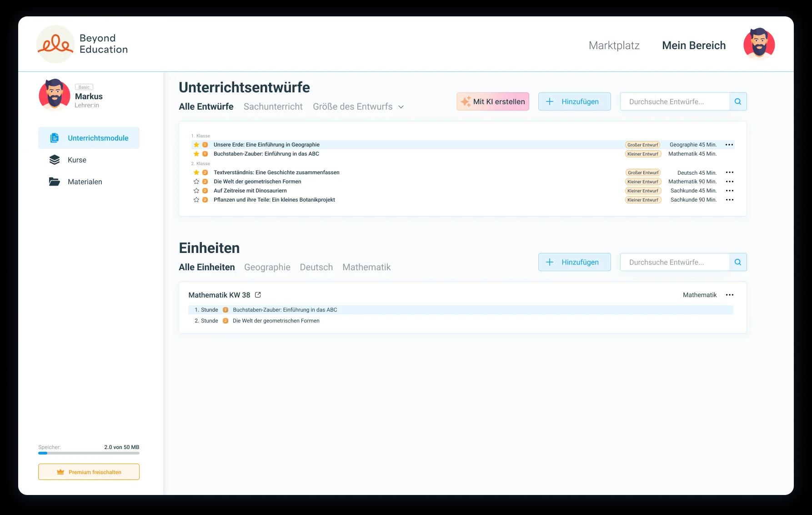
Task: Open more options for Pflanzen und ihre Teile
Action: 729,200
